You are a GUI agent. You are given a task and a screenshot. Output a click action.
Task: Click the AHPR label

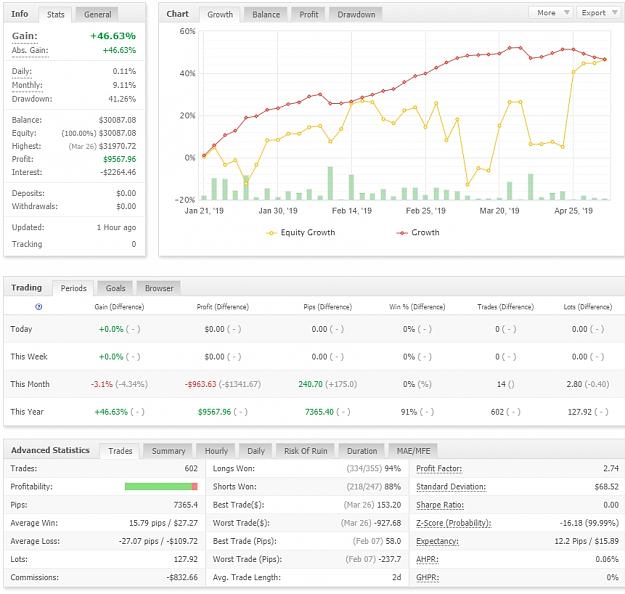click(427, 559)
